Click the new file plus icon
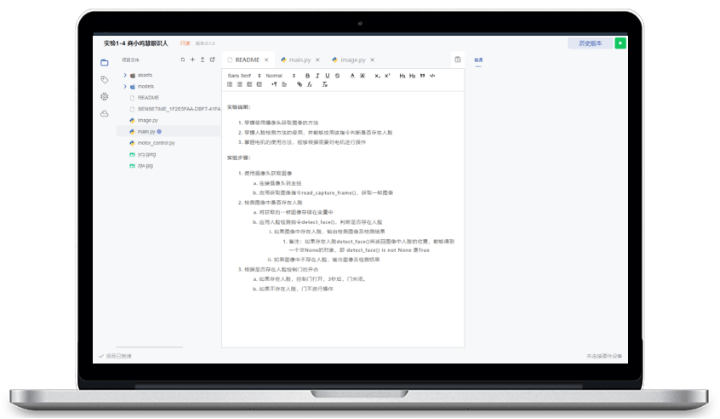This screenshot has height=419, width=720. point(192,60)
